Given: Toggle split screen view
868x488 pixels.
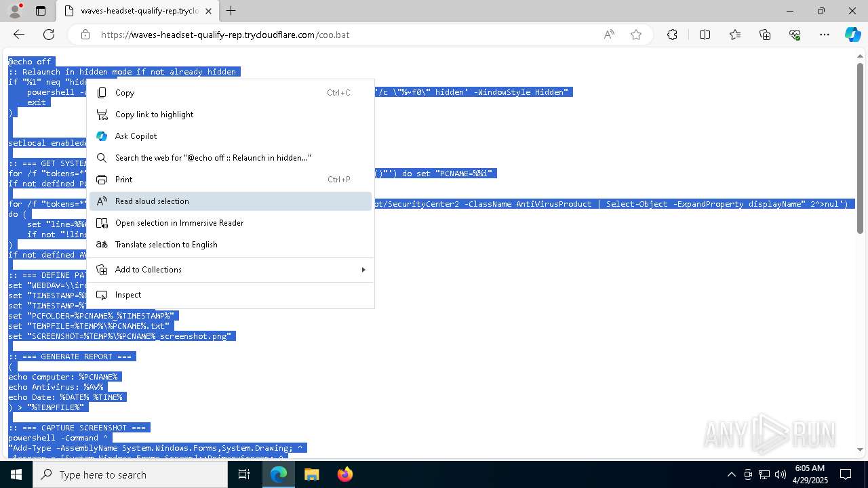Looking at the screenshot, I should (x=705, y=35).
